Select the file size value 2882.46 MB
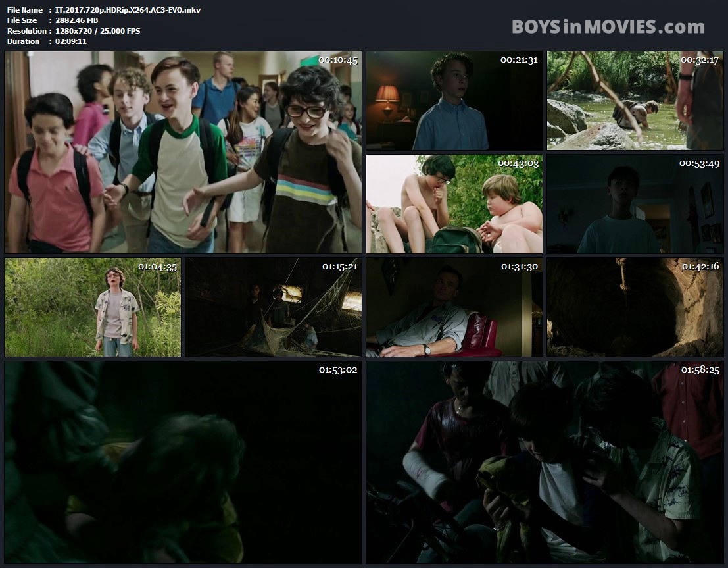 [76, 20]
